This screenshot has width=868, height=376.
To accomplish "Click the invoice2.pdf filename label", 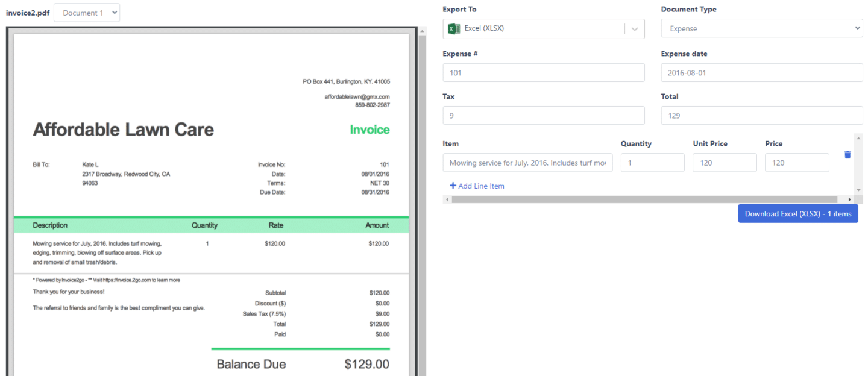I will coord(27,12).
